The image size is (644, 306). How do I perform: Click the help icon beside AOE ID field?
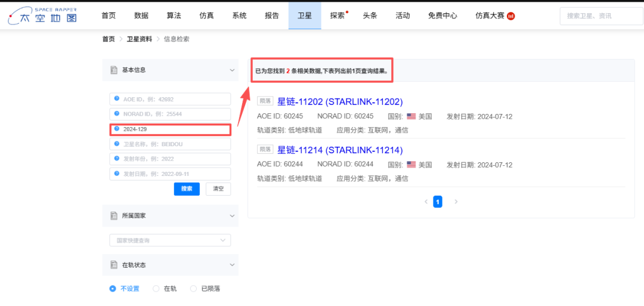117,99
